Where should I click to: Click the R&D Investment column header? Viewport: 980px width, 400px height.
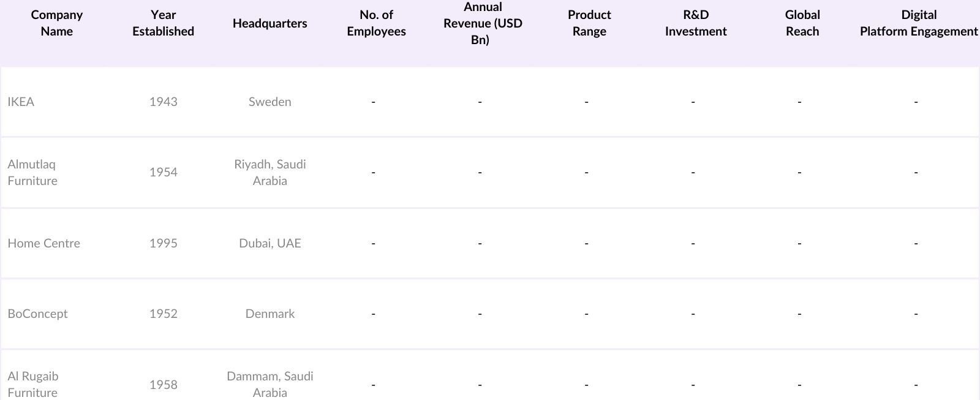(x=696, y=23)
